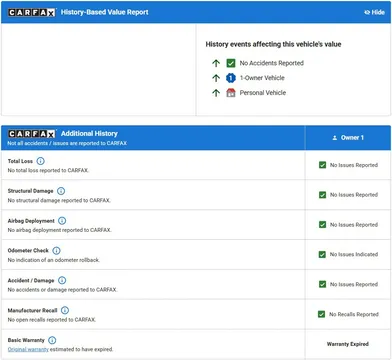Click the red Personal Vehicle house icon
Image resolution: width=392 pixels, height=360 pixels.
coord(231,93)
